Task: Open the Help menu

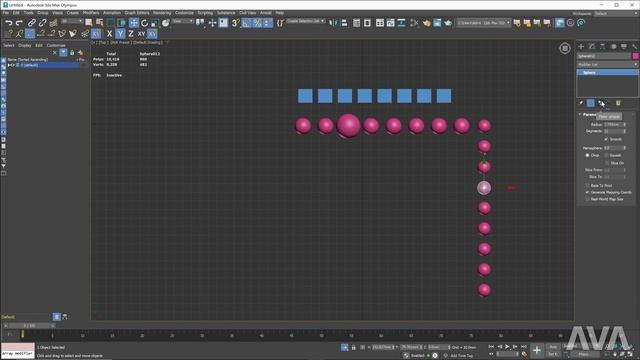Action: point(280,13)
